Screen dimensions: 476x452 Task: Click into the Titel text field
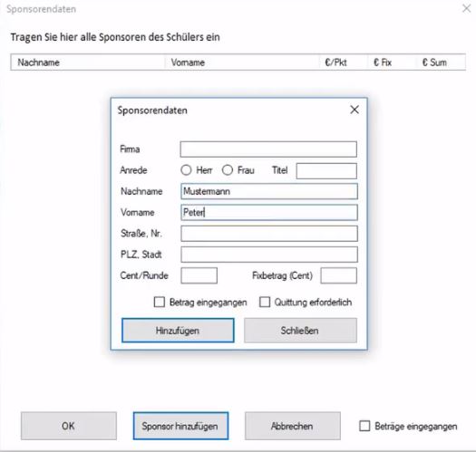point(326,171)
